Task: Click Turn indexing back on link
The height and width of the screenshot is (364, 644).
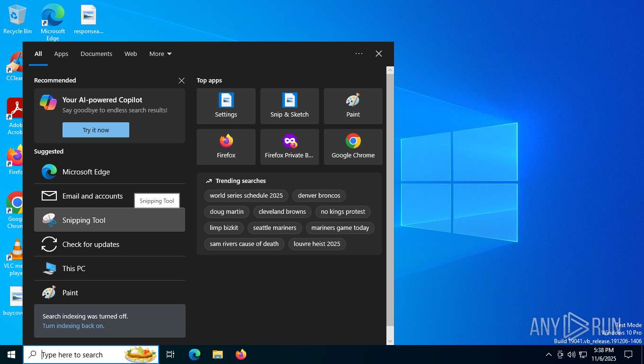Action: coord(73,326)
